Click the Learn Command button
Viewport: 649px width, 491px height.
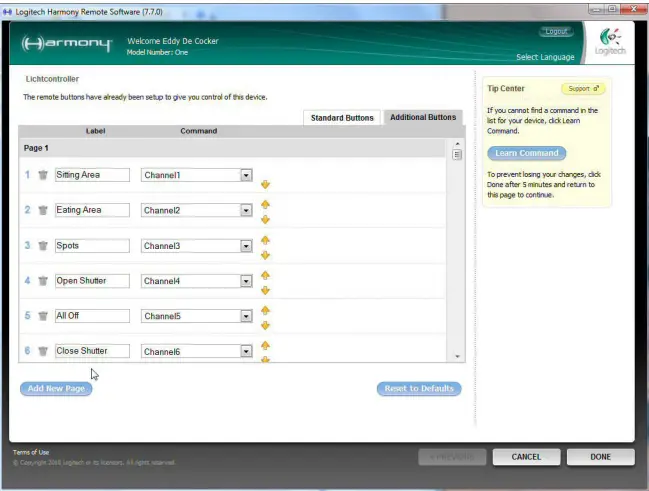coord(526,153)
